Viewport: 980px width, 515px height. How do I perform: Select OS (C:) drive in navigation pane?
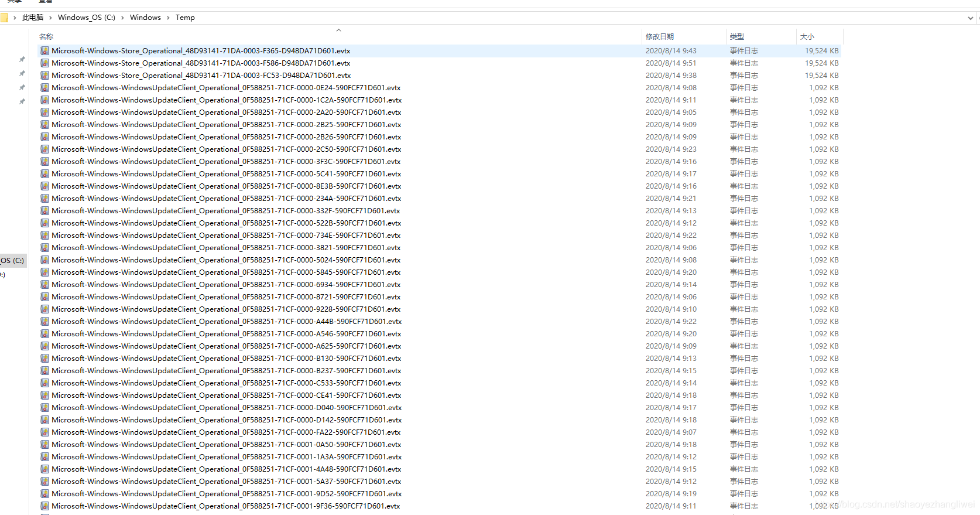point(13,260)
